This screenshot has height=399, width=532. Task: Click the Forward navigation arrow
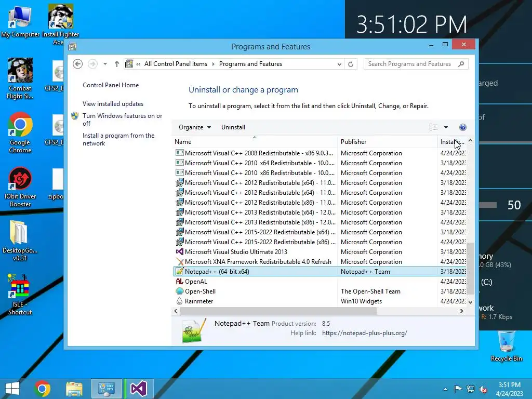(92, 64)
